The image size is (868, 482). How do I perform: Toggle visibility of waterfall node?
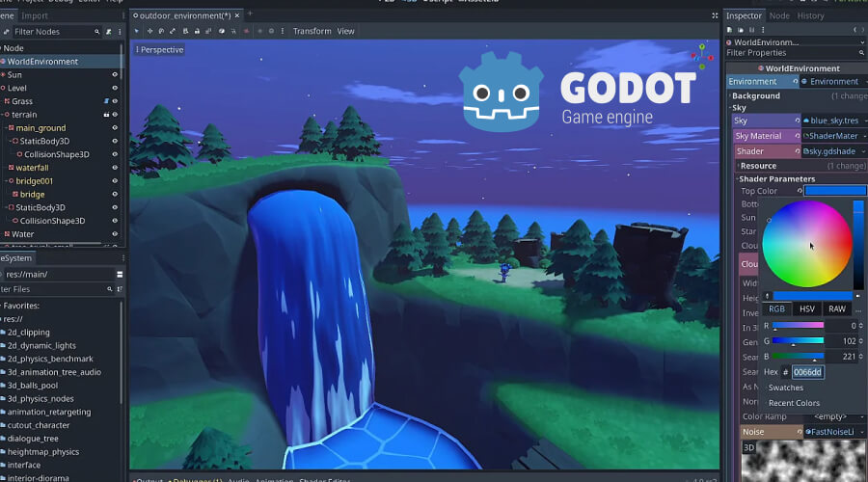pyautogui.click(x=115, y=168)
